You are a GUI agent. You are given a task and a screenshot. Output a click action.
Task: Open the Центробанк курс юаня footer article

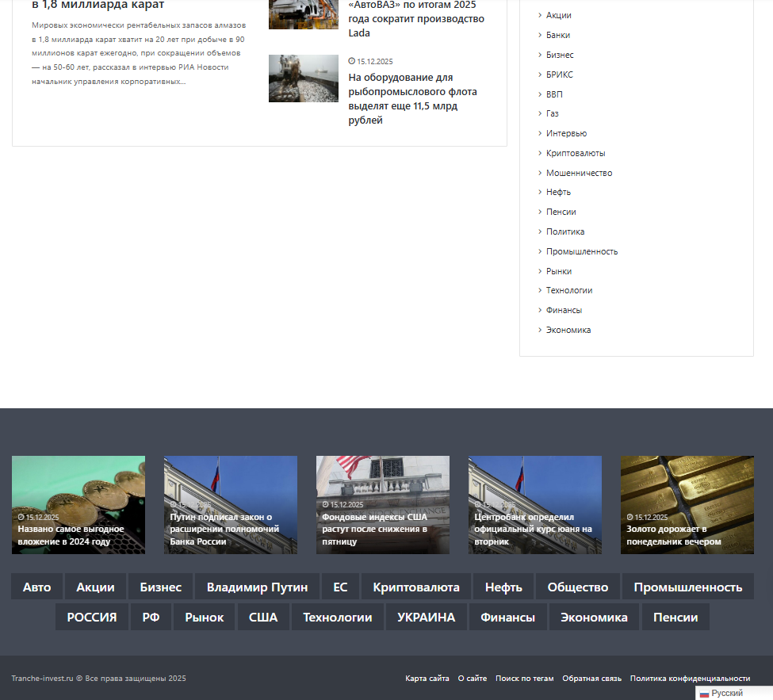pyautogui.click(x=535, y=505)
